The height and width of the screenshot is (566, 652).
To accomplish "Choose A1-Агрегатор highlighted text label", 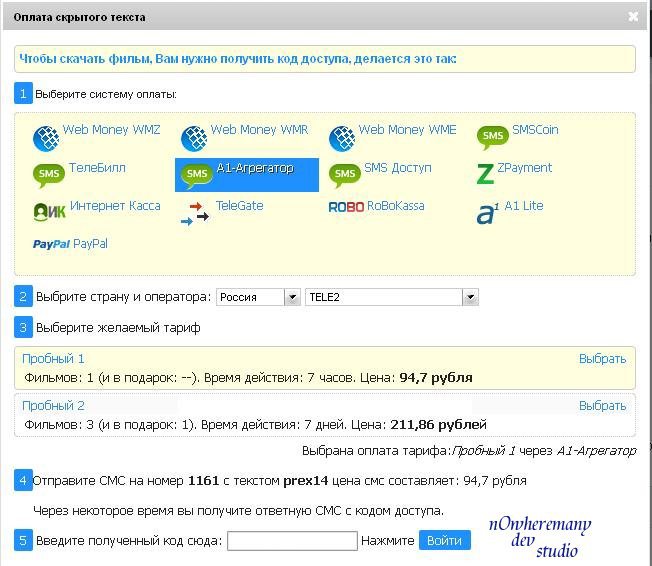I will [255, 168].
